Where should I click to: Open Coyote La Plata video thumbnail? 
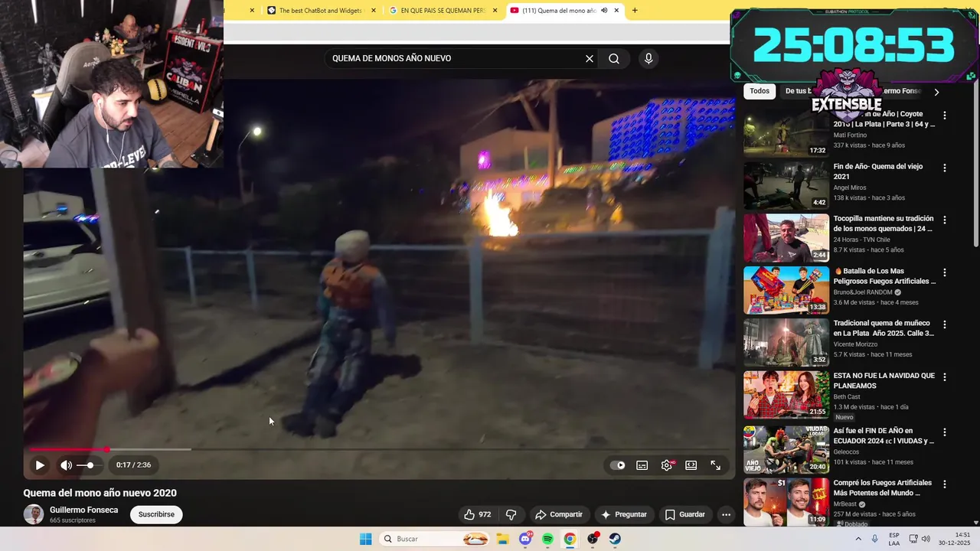coord(786,132)
